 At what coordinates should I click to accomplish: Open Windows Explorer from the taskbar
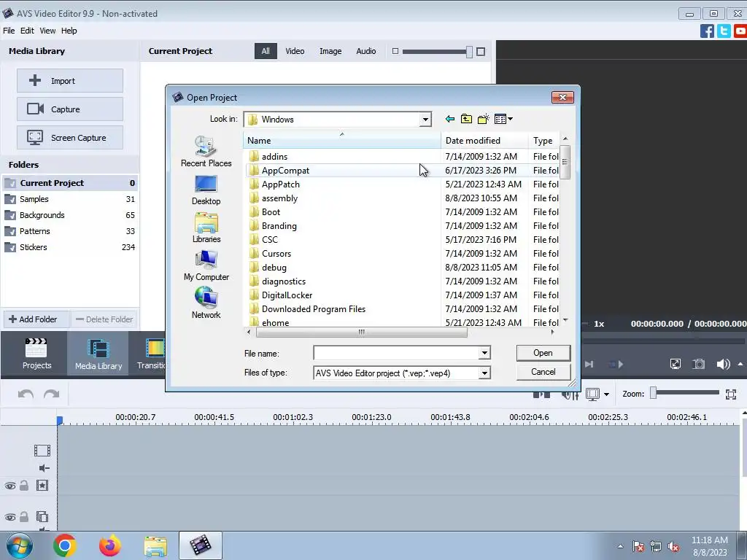pyautogui.click(x=155, y=546)
